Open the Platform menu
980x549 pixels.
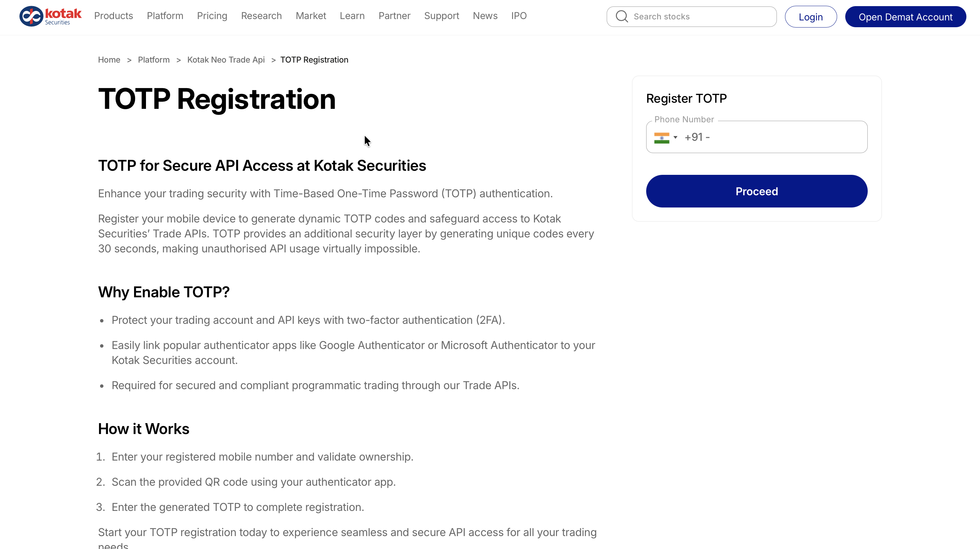click(x=165, y=16)
